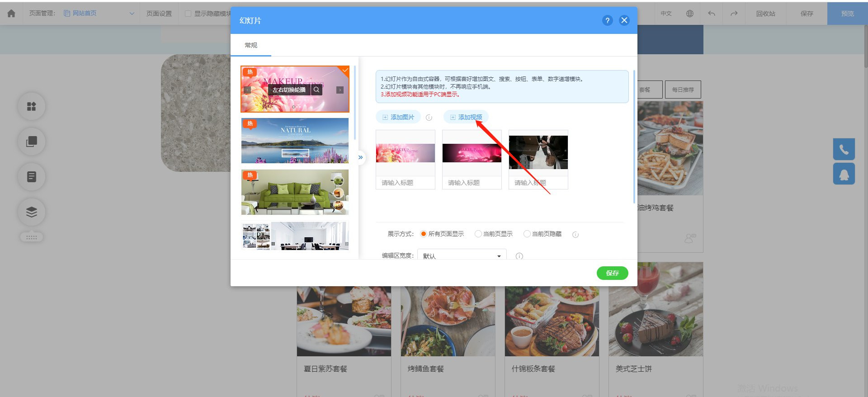This screenshot has width=868, height=397.
Task: Redo the last action
Action: click(734, 14)
